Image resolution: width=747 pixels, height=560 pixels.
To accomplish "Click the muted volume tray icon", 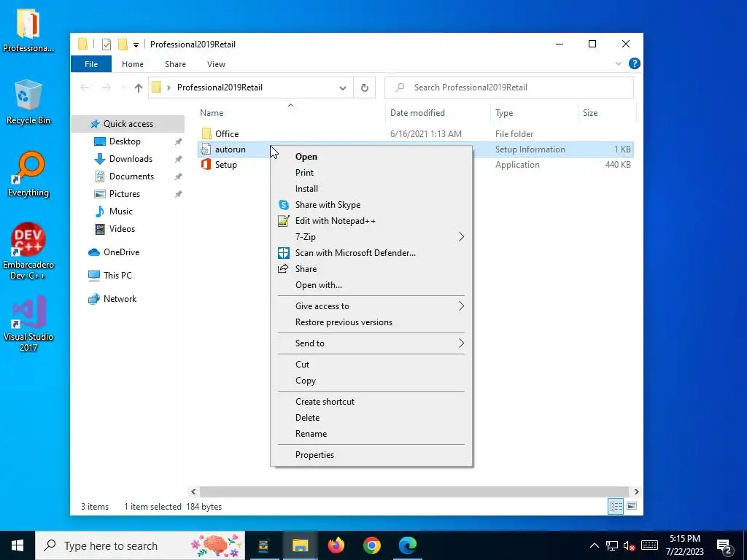I will [x=629, y=545].
